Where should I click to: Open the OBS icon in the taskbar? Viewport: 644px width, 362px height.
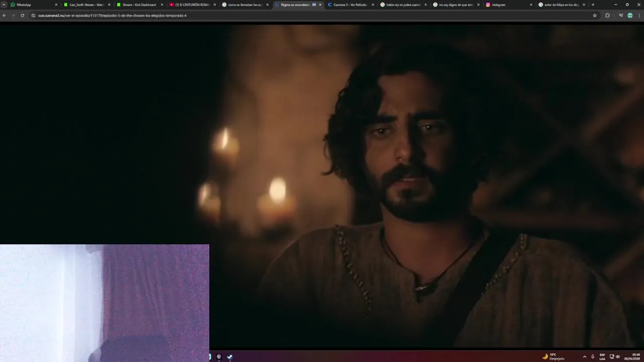(x=219, y=357)
